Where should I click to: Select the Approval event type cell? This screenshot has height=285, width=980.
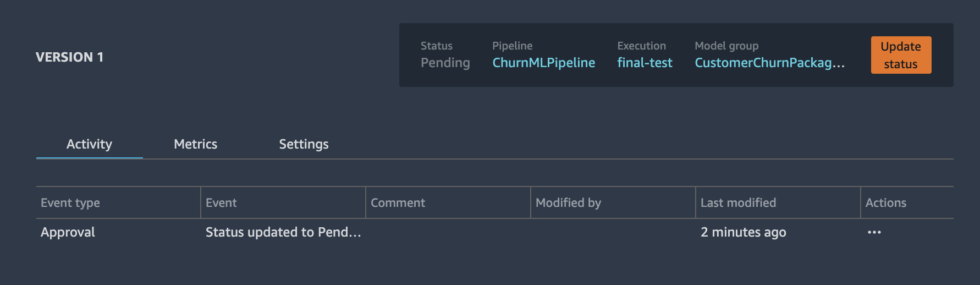pos(68,232)
